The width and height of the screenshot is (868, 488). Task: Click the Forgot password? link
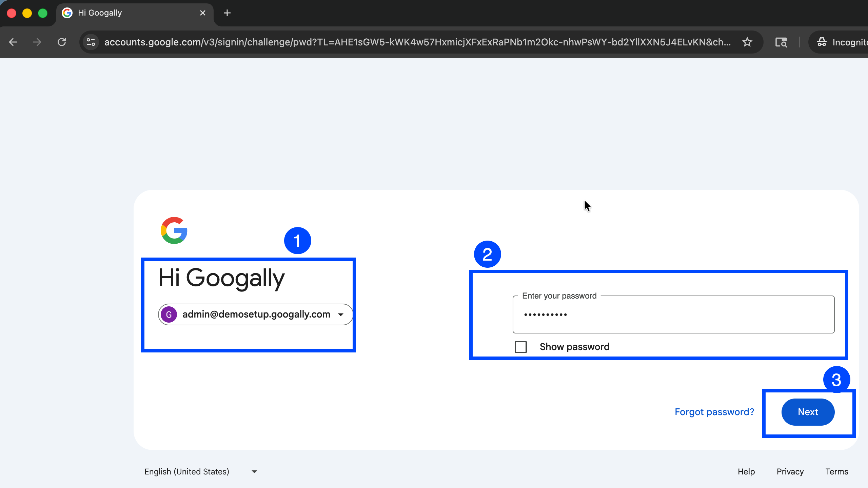[x=714, y=412]
